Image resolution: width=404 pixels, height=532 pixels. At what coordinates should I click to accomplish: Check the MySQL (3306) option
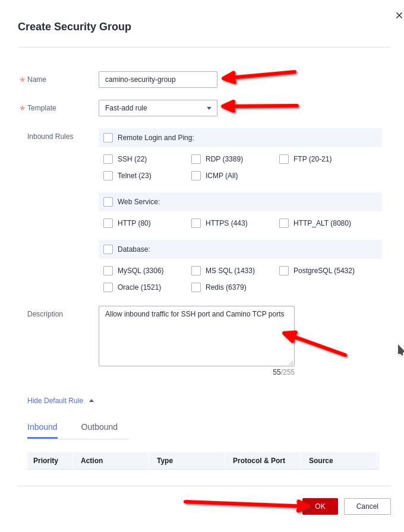pyautogui.click(x=108, y=271)
